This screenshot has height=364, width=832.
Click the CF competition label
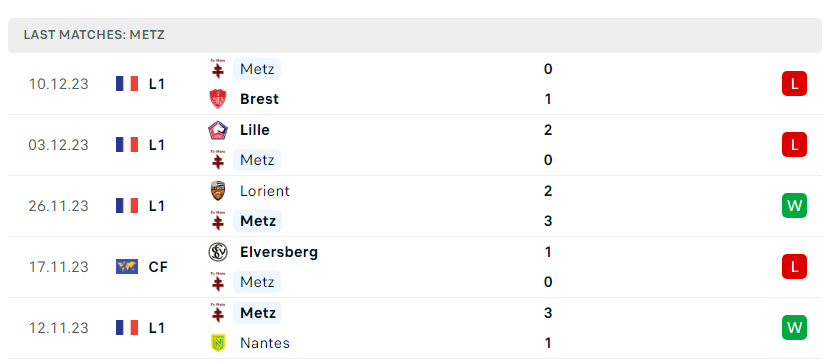pyautogui.click(x=158, y=267)
